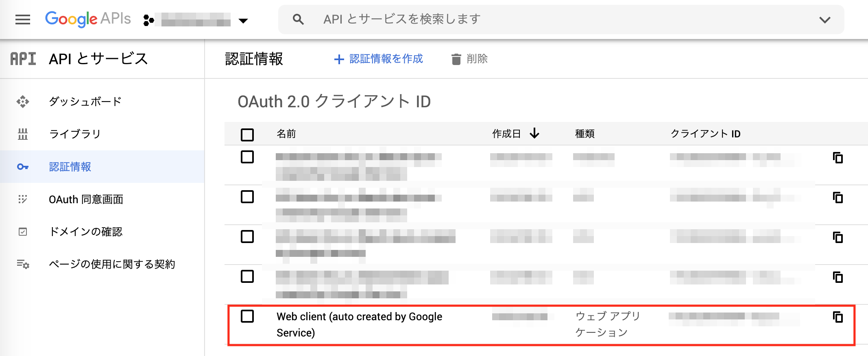The image size is (868, 356).
Task: Click the domain verification checkbox icon
Action: click(x=23, y=232)
